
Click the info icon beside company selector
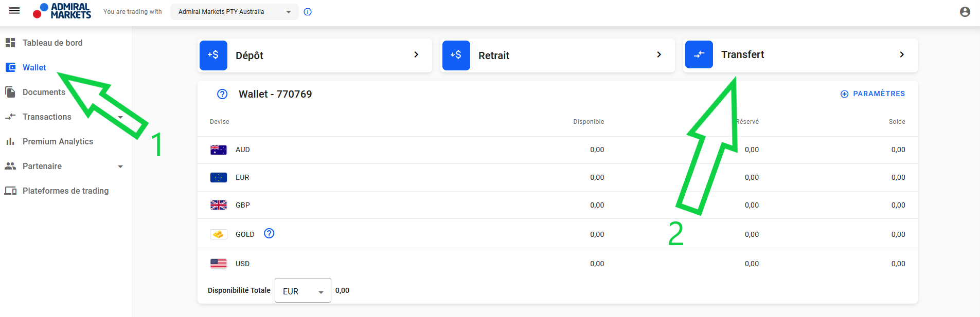(x=308, y=12)
